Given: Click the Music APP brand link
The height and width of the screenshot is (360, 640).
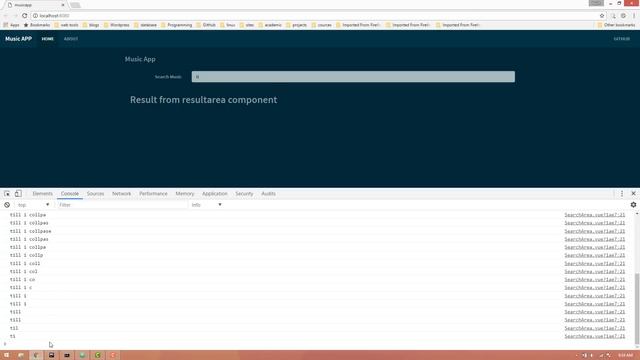Looking at the screenshot, I should pos(18,39).
